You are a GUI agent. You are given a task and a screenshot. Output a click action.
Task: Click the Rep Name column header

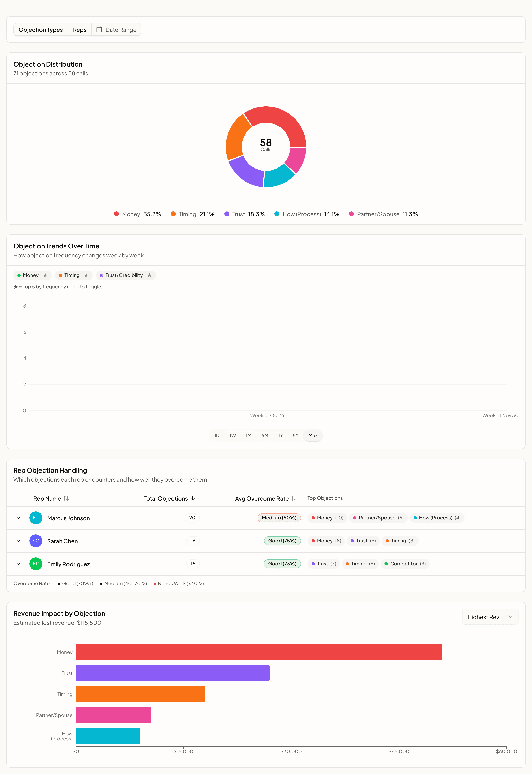click(51, 498)
